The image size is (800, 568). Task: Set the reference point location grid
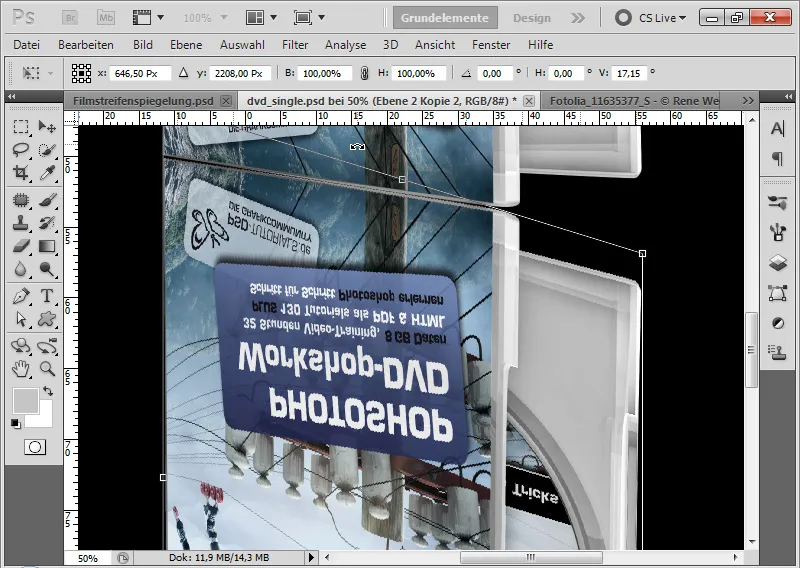pos(81,73)
